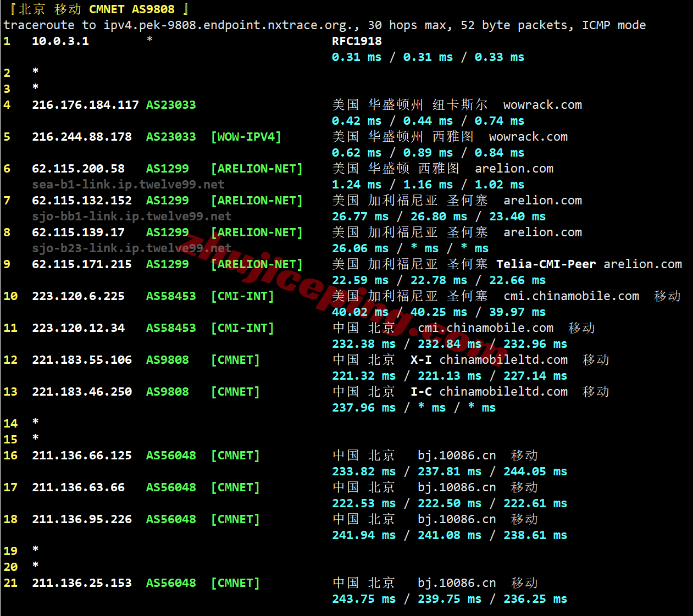Click the [WOW-IPV4] tag
The image size is (693, 616).
pos(246,137)
